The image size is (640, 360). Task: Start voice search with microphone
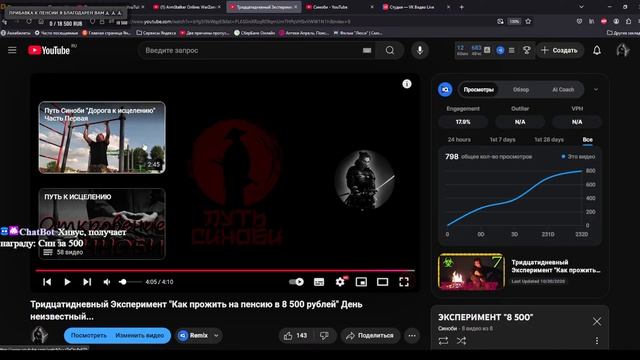(420, 50)
